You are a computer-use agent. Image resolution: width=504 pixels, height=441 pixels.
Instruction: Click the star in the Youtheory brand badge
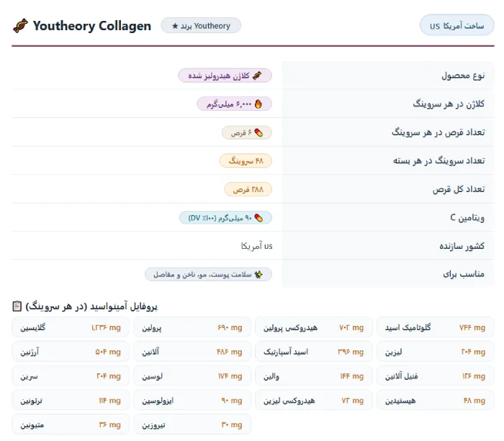[x=175, y=26]
